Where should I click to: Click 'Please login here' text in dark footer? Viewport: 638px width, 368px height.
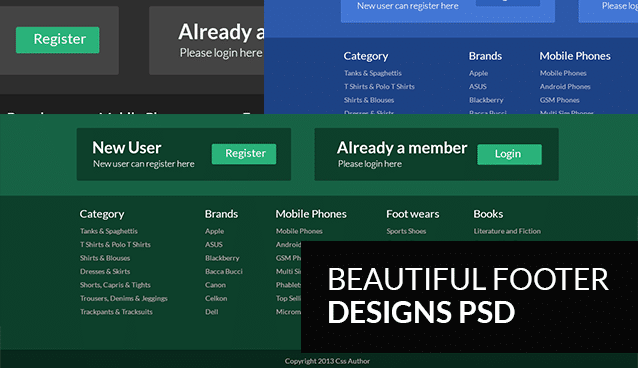click(221, 53)
